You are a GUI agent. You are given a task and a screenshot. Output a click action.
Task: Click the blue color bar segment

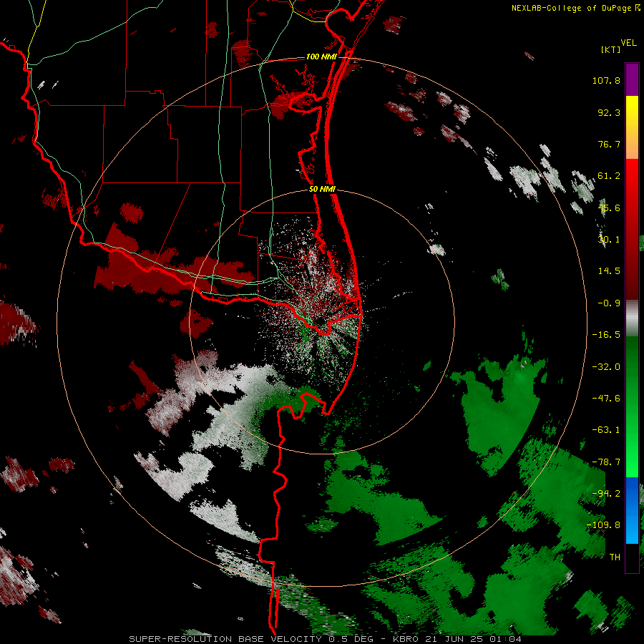click(x=632, y=510)
